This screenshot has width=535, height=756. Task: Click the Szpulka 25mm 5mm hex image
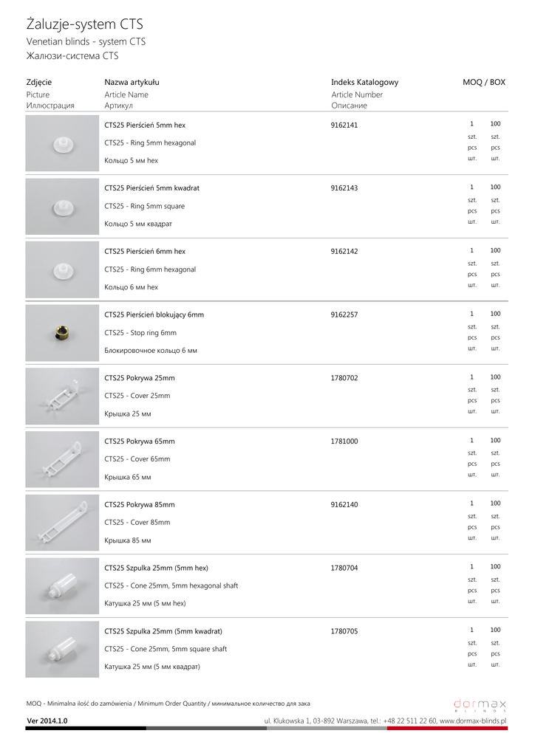coord(63,586)
